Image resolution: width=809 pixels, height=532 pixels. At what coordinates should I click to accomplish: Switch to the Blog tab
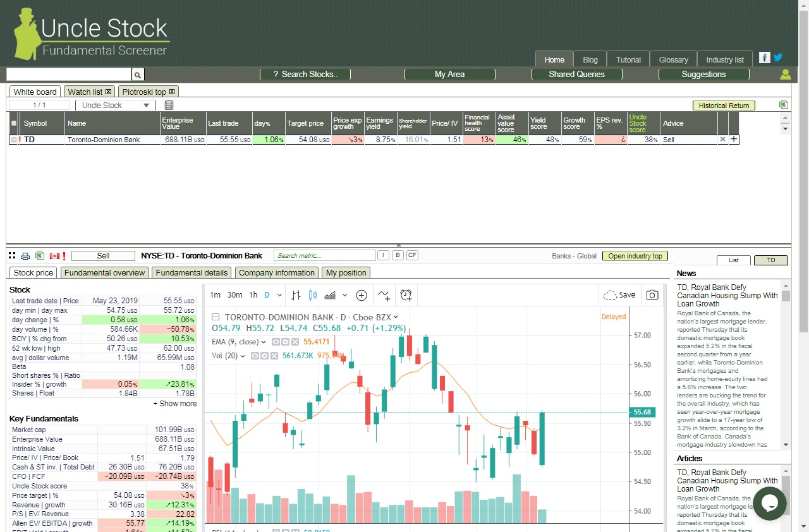pos(590,59)
